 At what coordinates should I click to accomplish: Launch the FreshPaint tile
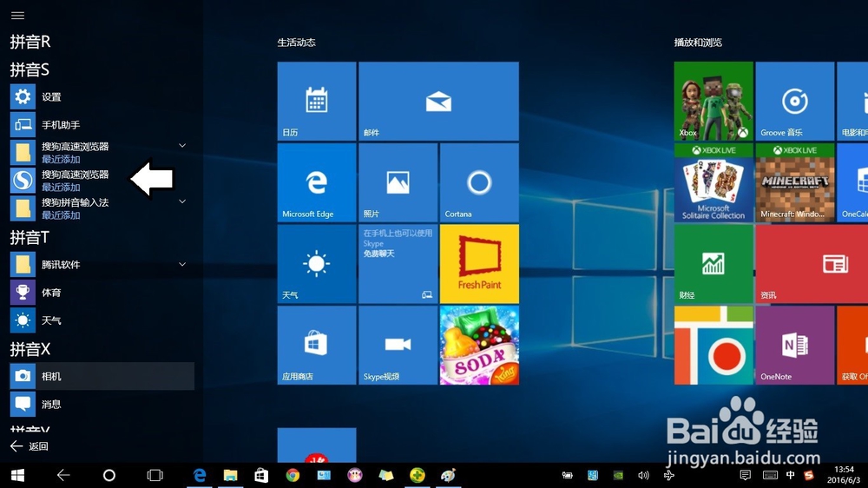coord(479,264)
